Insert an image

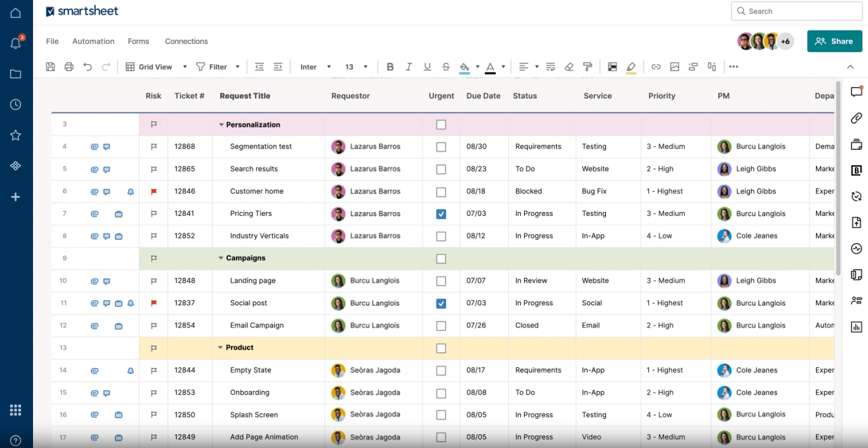pos(674,67)
